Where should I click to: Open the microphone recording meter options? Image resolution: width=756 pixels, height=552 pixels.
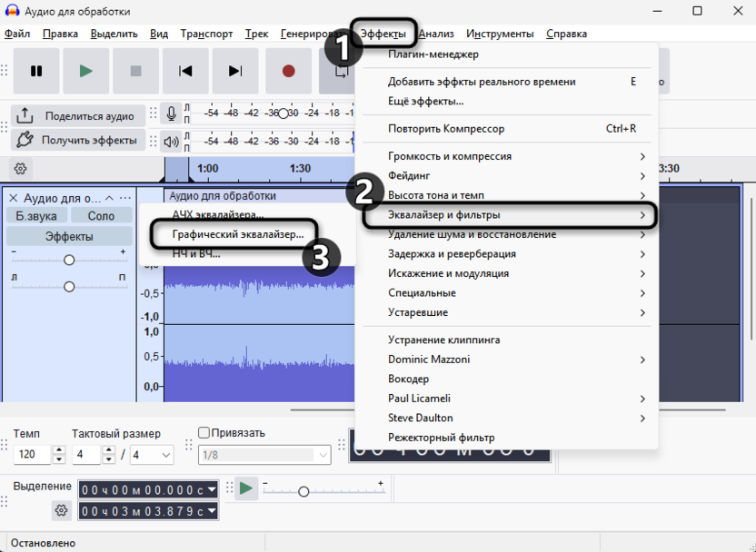[x=173, y=113]
